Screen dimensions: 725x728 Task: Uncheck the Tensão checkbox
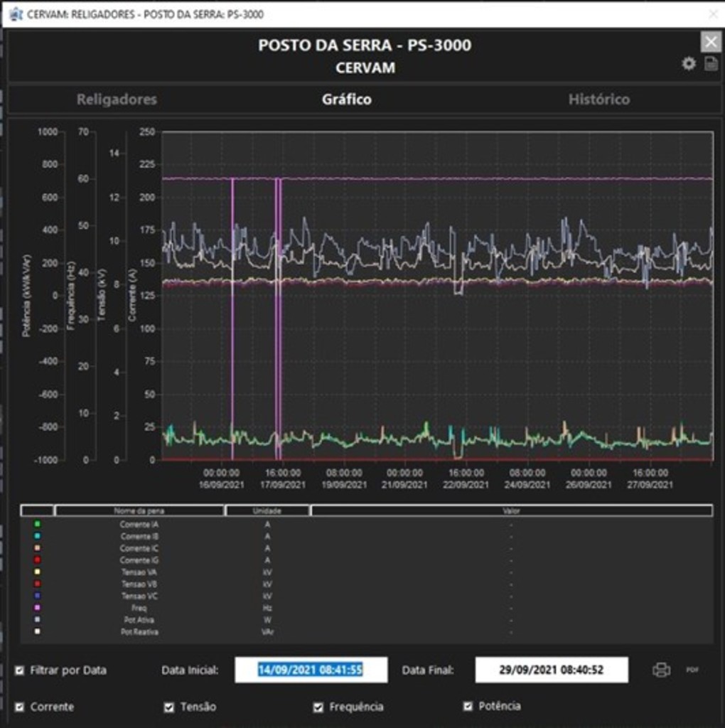[169, 707]
